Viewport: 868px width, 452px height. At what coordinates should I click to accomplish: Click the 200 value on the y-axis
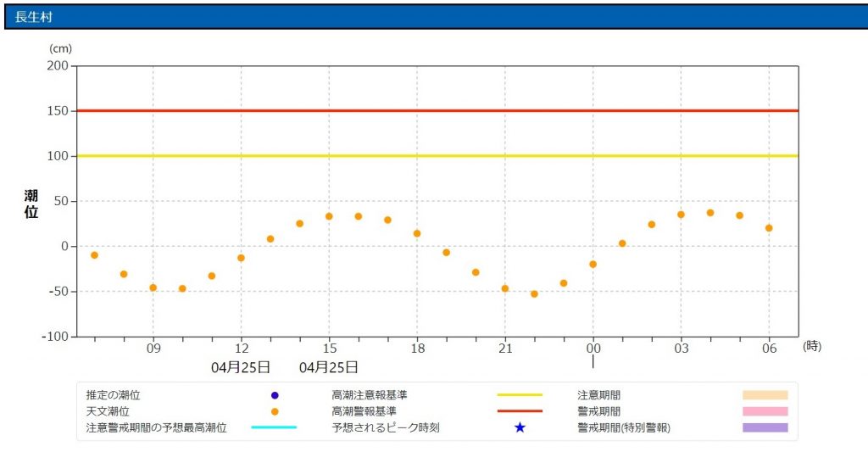click(x=58, y=65)
